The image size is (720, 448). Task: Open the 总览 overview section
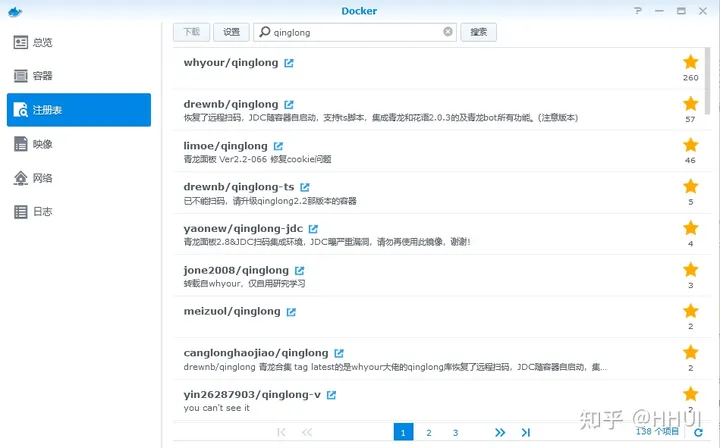click(x=79, y=43)
